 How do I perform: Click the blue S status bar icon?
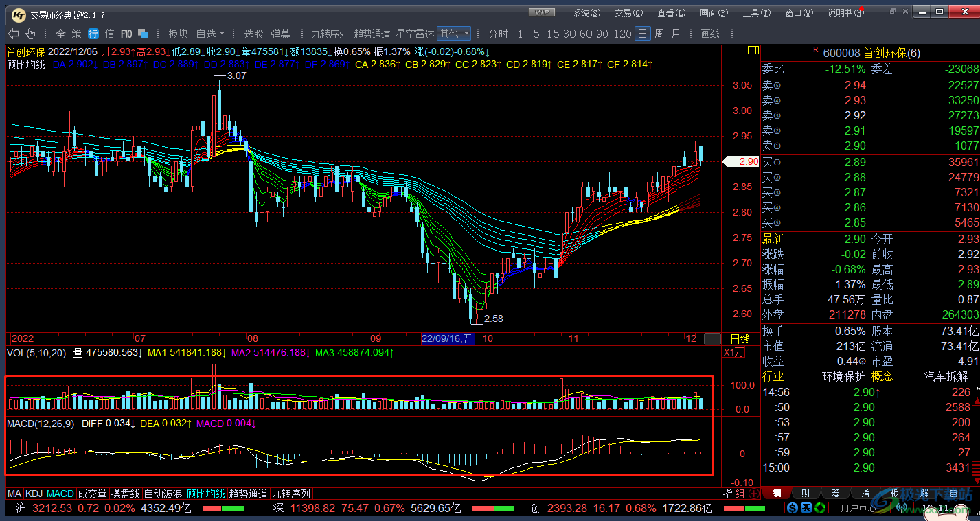pyautogui.click(x=793, y=509)
